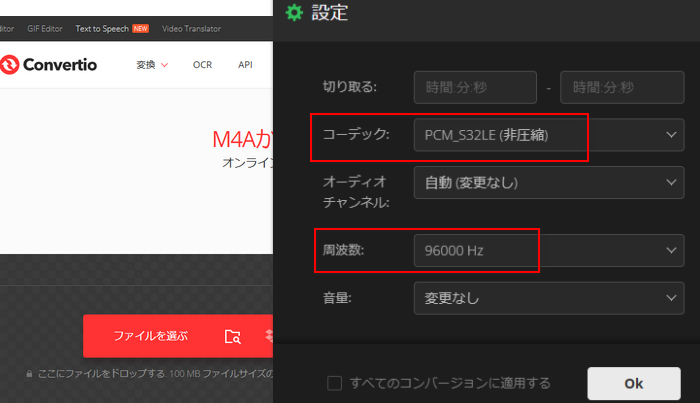Open the GIF Editor tab
This screenshot has width=700, height=403.
coord(45,29)
